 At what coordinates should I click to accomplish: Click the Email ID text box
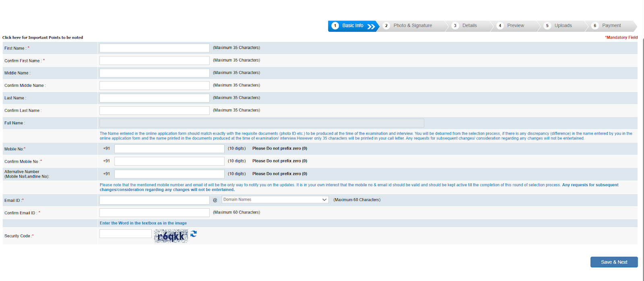point(155,200)
